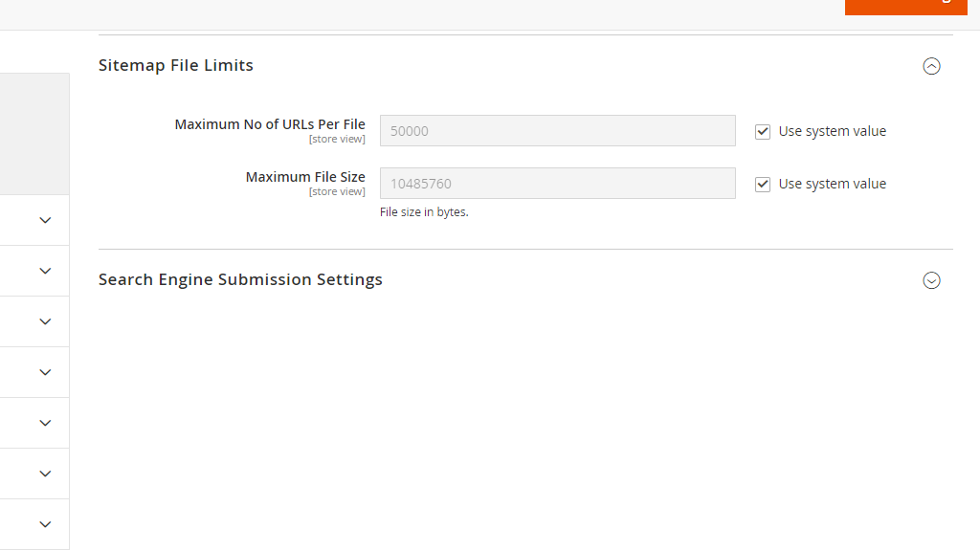Click inside the Maximum No of URLs field

[x=558, y=130]
